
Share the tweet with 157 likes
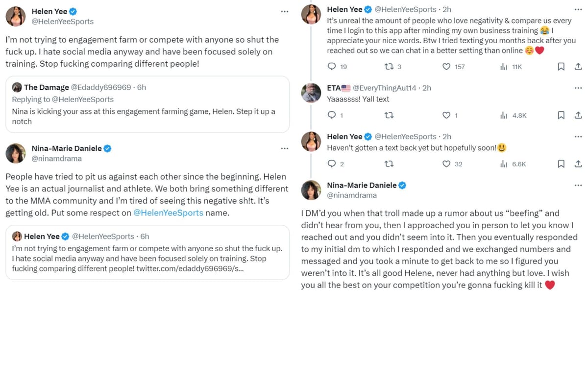[578, 66]
